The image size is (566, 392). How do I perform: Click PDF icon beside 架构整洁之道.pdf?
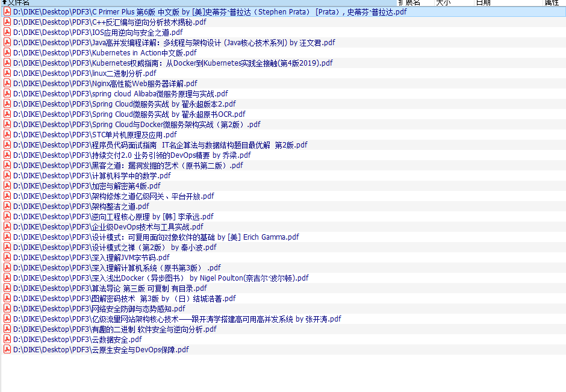point(7,206)
